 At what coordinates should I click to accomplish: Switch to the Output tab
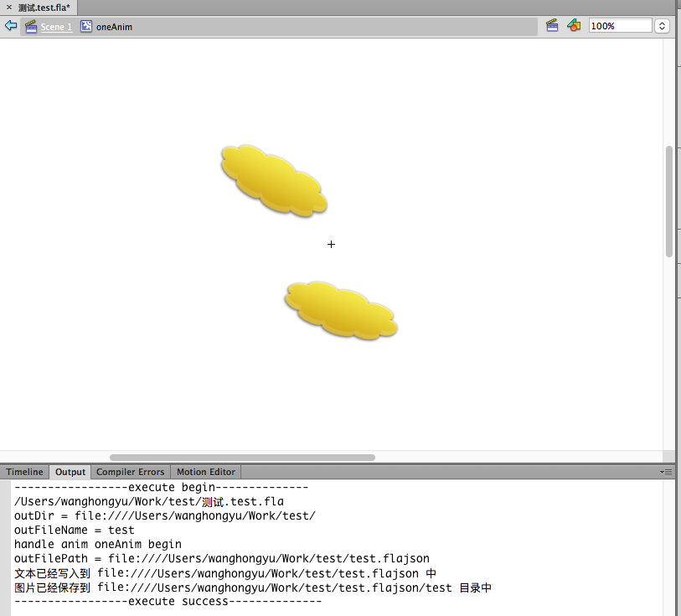coord(70,472)
